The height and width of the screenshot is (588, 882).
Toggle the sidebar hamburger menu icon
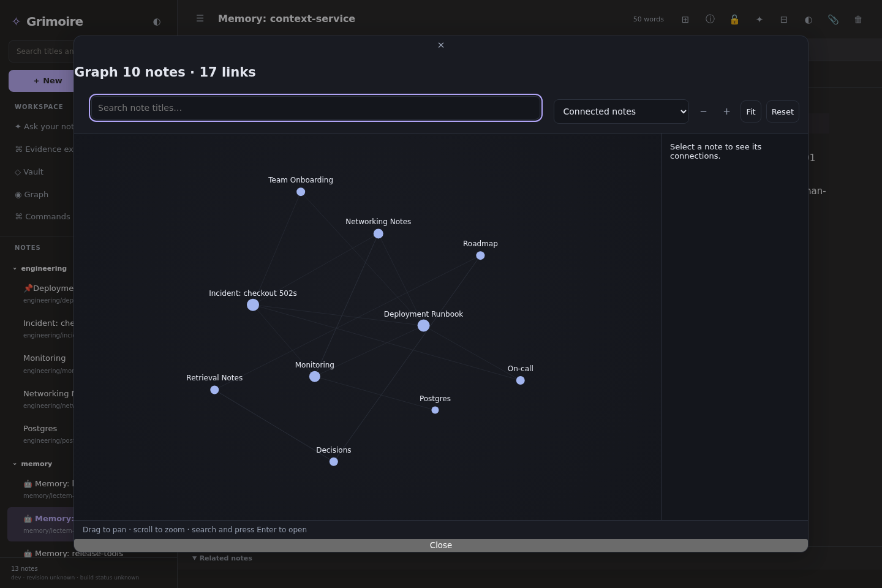pyautogui.click(x=200, y=18)
